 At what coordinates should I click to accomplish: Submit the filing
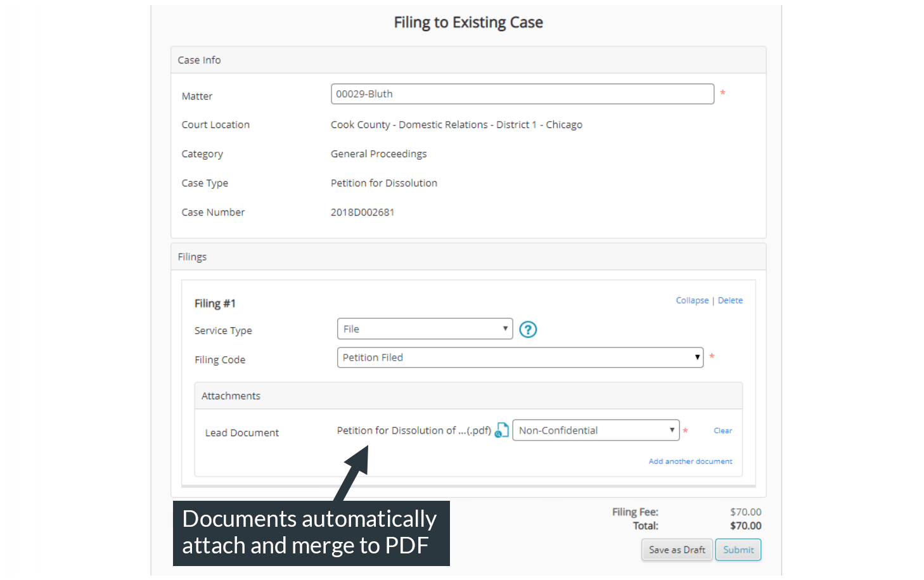[738, 550]
